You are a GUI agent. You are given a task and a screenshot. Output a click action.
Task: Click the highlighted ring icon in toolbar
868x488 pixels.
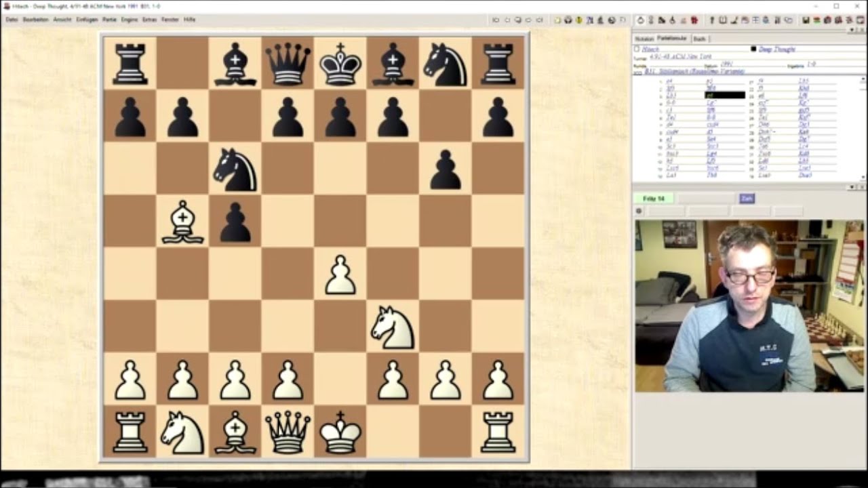coord(641,20)
